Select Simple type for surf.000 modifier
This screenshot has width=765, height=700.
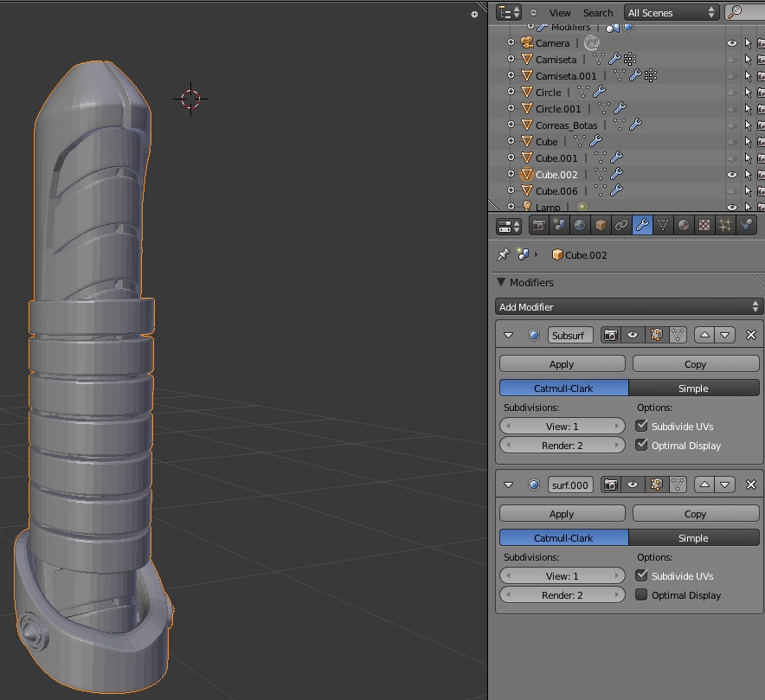click(694, 538)
